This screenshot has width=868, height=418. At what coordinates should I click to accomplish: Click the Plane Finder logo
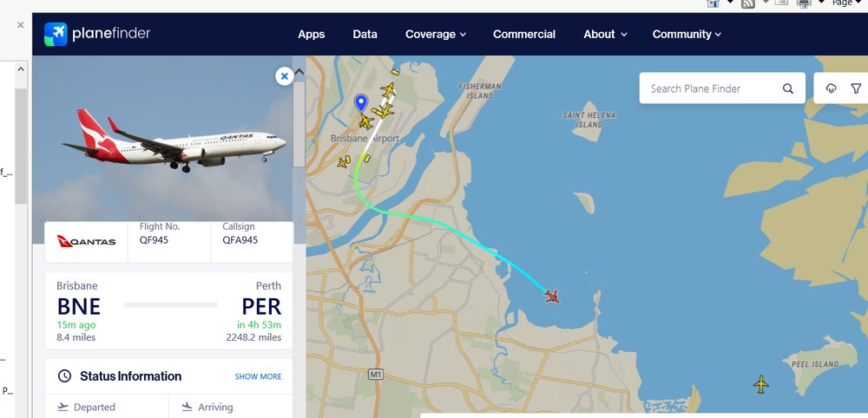tap(97, 34)
